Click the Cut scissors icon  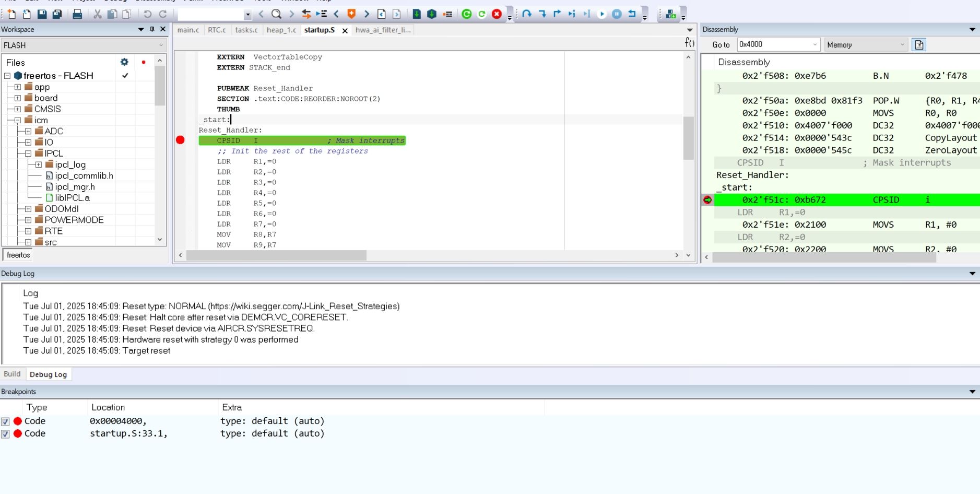(x=97, y=14)
